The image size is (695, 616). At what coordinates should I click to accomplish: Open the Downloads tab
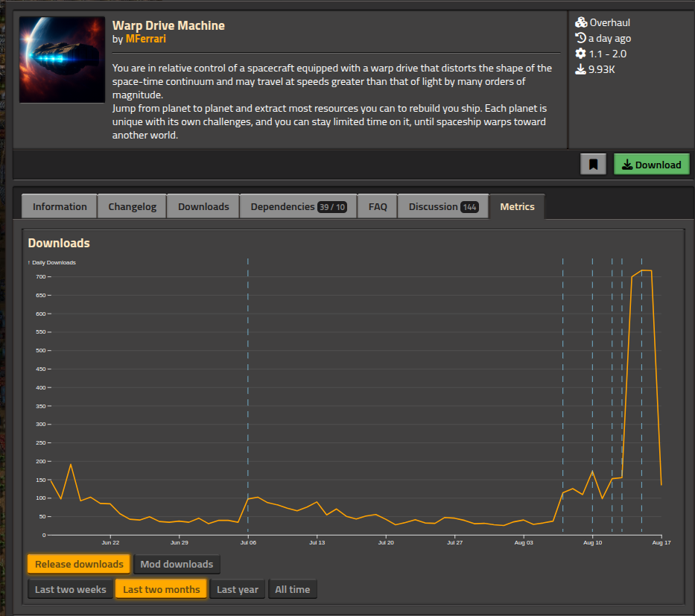(x=203, y=206)
